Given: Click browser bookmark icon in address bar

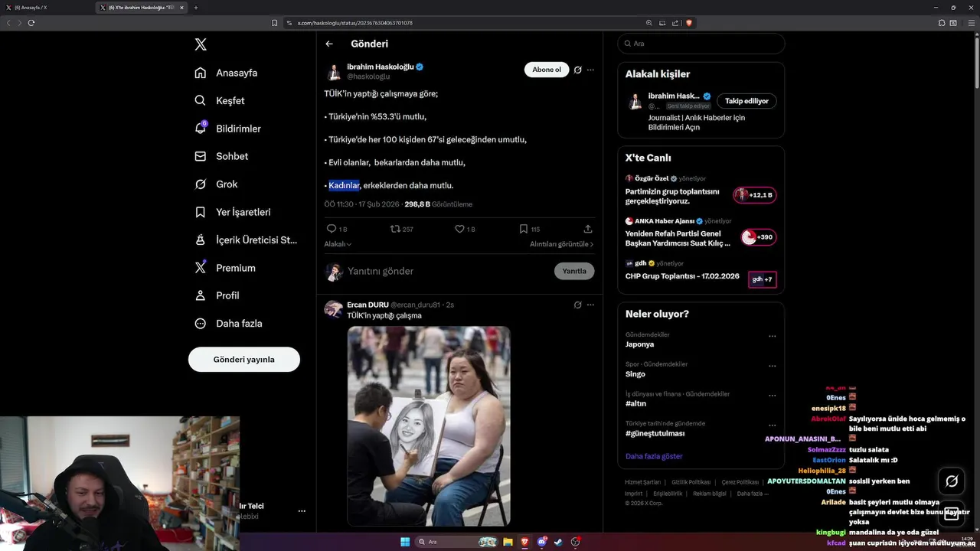Looking at the screenshot, I should 274,23.
